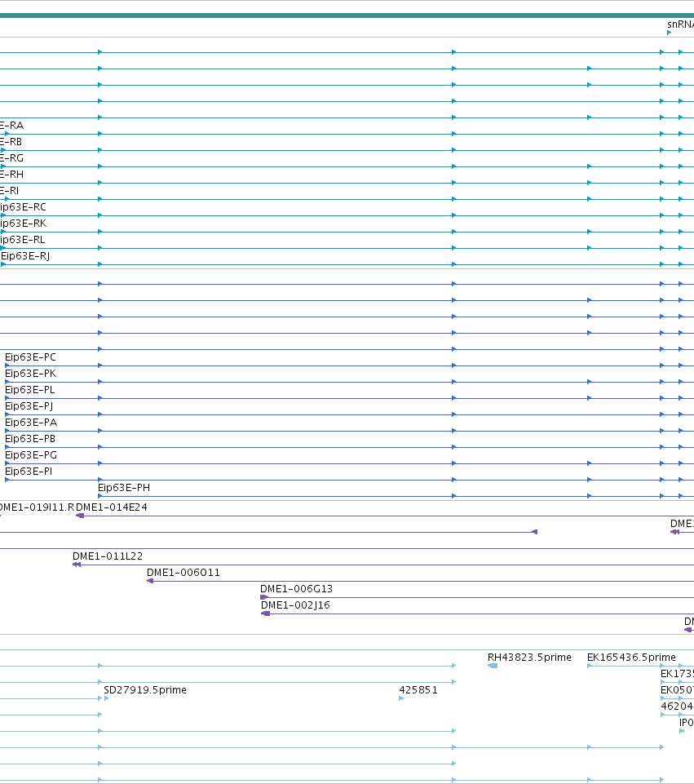Click the DME1-006G13 purple block glyph

tap(264, 597)
